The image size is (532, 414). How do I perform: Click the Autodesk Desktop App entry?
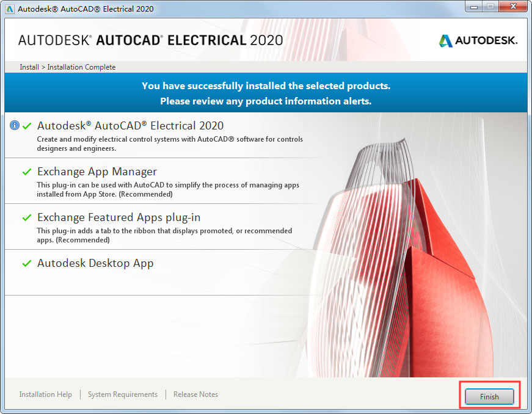[x=95, y=264]
